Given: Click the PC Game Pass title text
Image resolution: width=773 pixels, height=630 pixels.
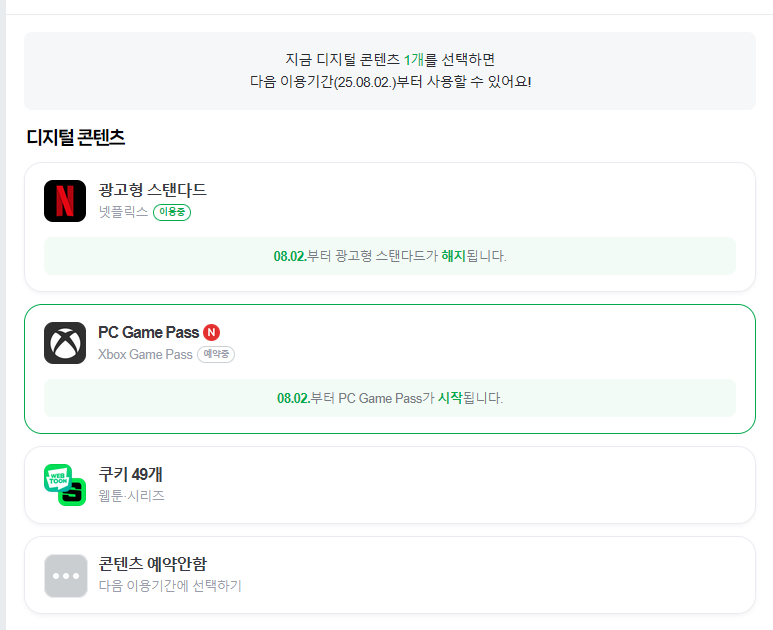Looking at the screenshot, I should 148,332.
